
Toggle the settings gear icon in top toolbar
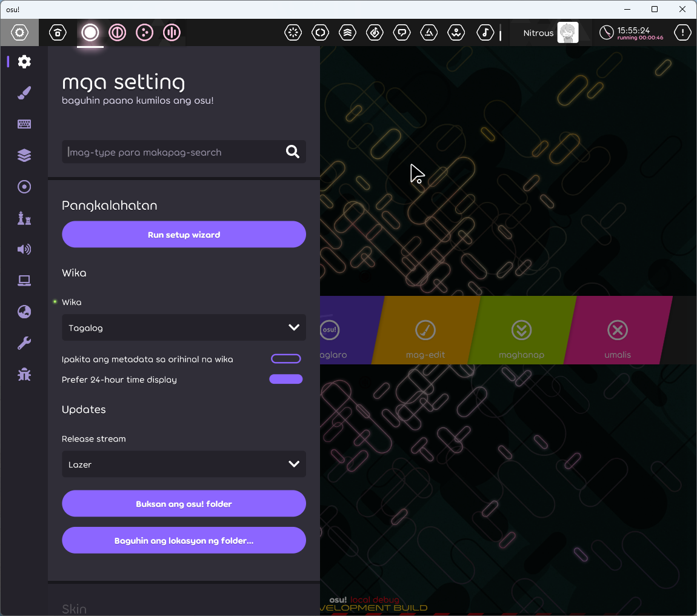19,33
